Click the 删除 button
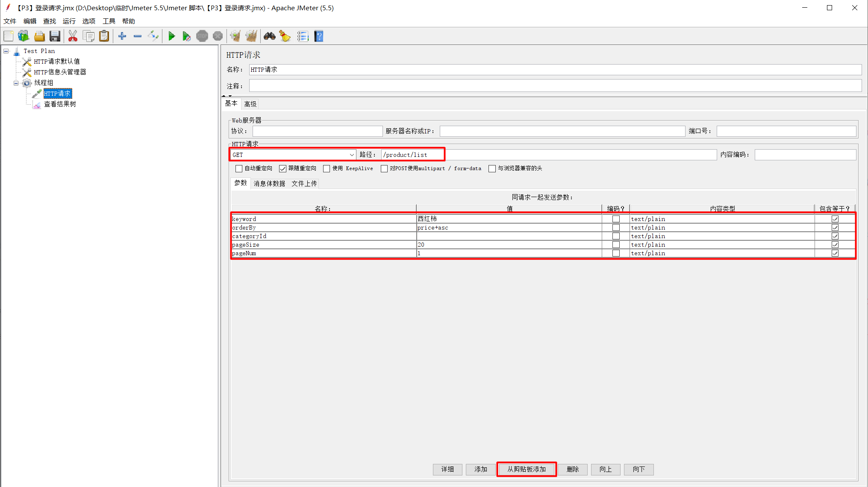 pyautogui.click(x=573, y=469)
